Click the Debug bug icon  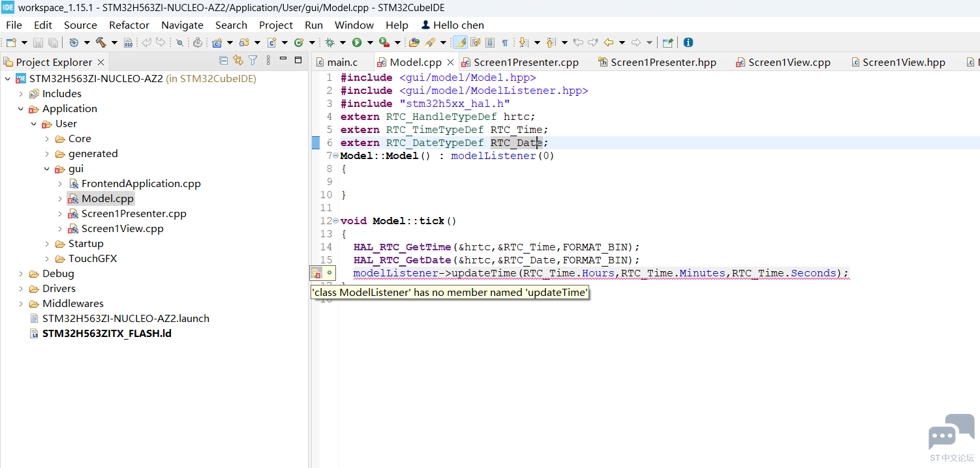330,42
